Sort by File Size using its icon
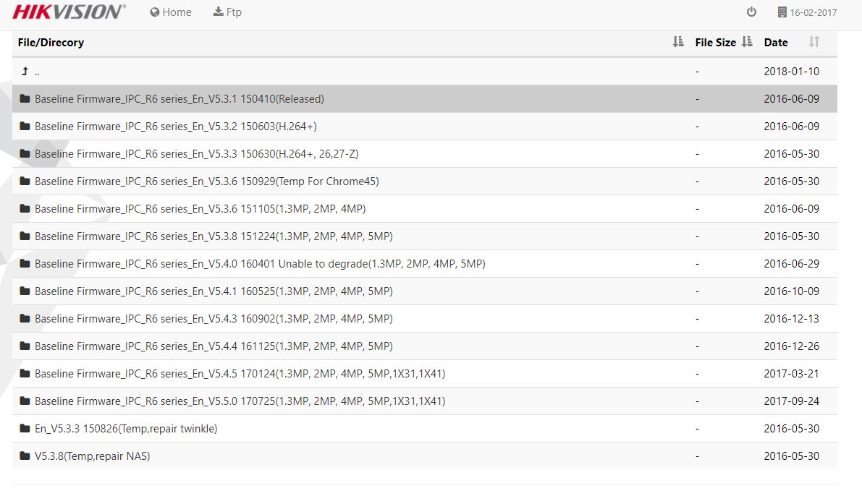 (747, 42)
